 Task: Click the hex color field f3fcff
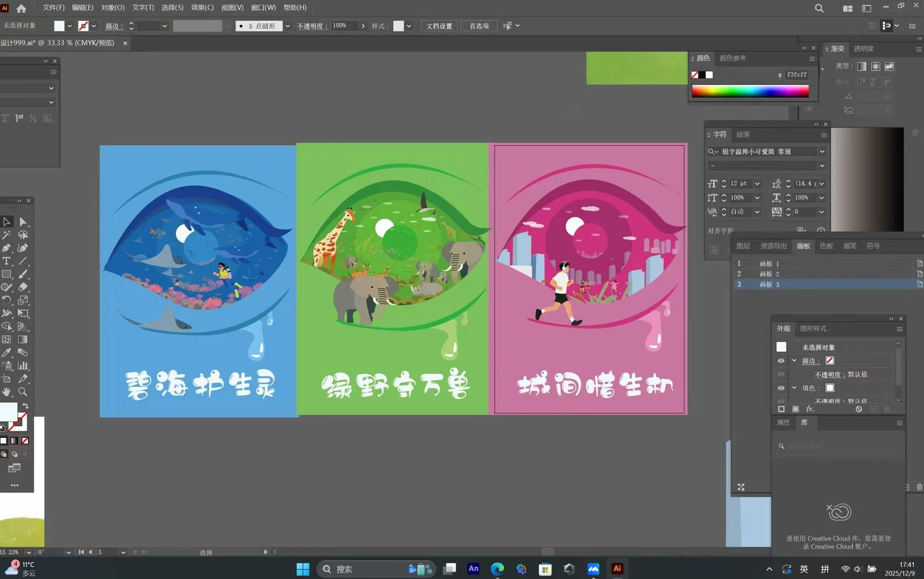pos(796,75)
